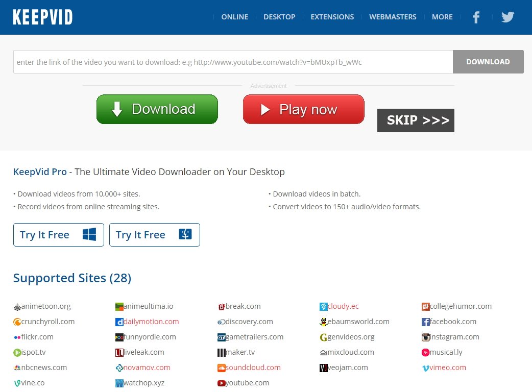Screen dimensions: 532x392
Task: Click the ebaumsworld.com mascot icon
Action: (x=323, y=322)
